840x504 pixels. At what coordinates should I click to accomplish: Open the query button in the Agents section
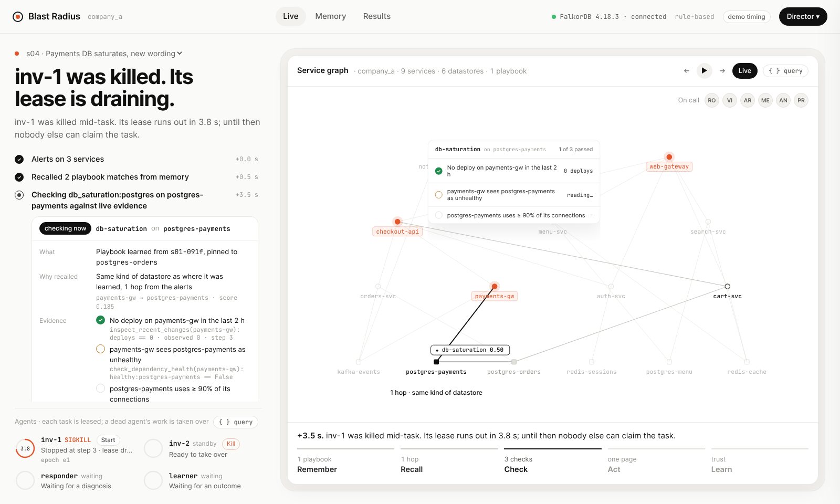click(x=236, y=422)
